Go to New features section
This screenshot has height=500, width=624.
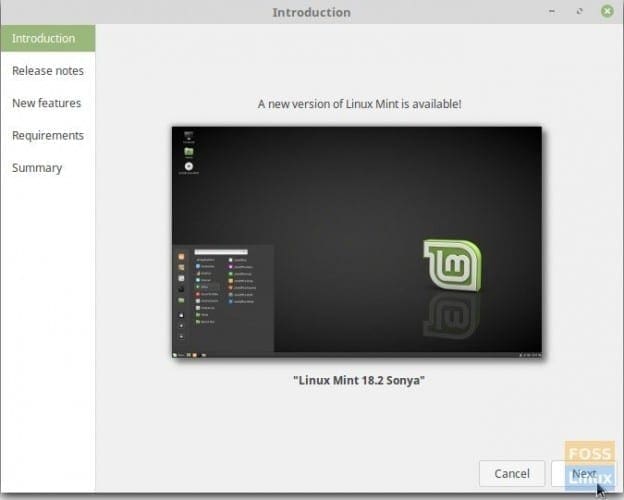[x=48, y=103]
